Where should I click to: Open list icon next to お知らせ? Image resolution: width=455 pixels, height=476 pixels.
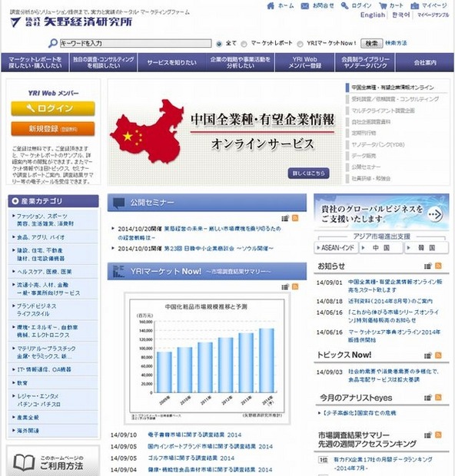click(428, 266)
